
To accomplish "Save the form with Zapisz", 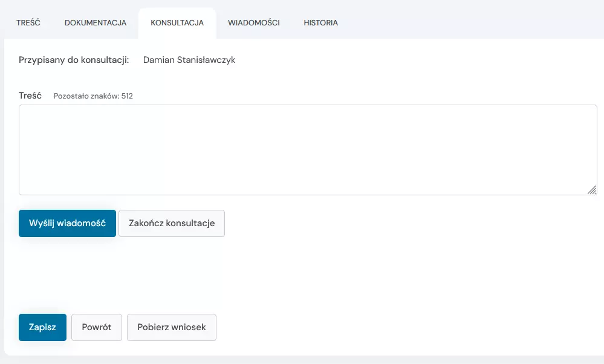I will [42, 327].
